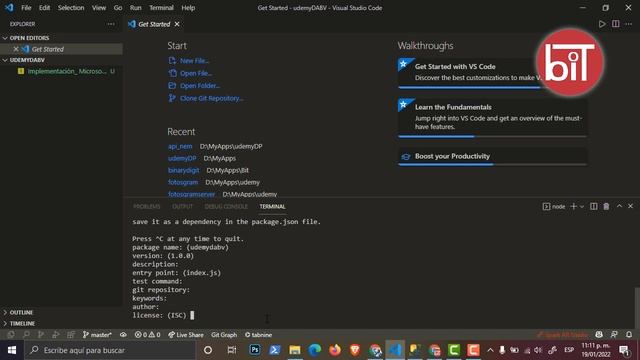
Task: Click the cloud publish changes icon in status bar
Action: tap(123, 335)
